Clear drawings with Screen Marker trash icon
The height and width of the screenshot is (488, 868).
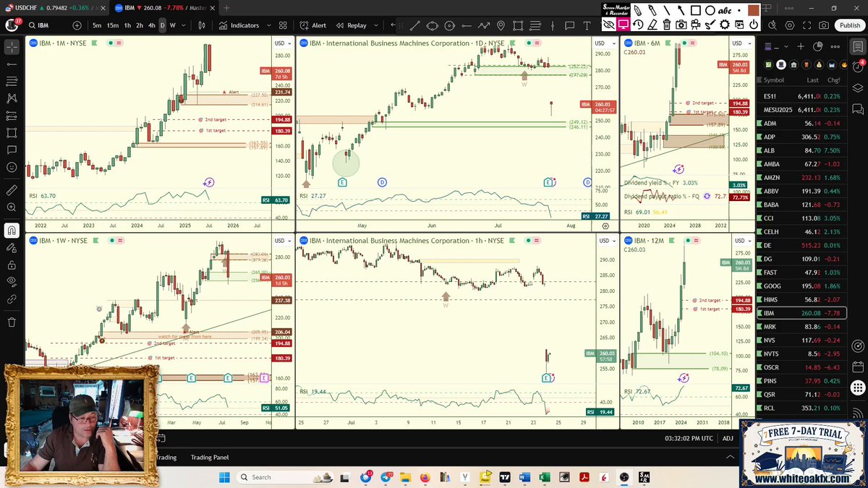pos(666,25)
